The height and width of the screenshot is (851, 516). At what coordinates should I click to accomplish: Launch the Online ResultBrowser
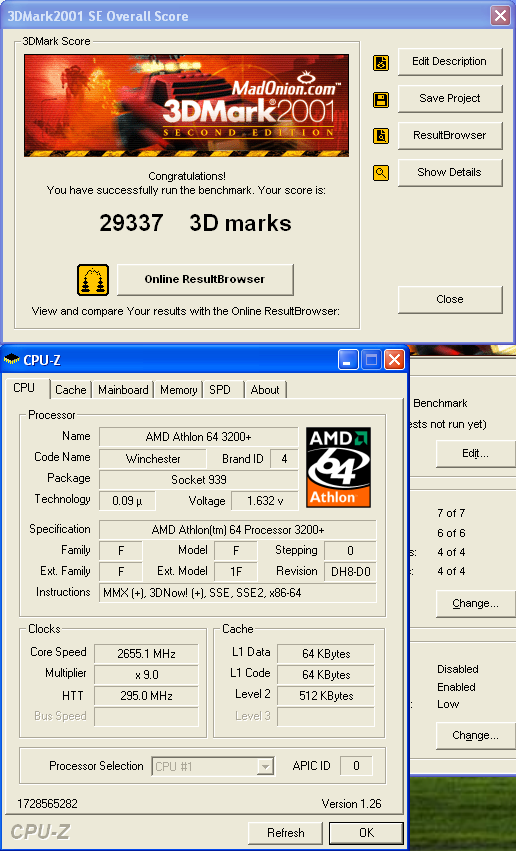(205, 280)
